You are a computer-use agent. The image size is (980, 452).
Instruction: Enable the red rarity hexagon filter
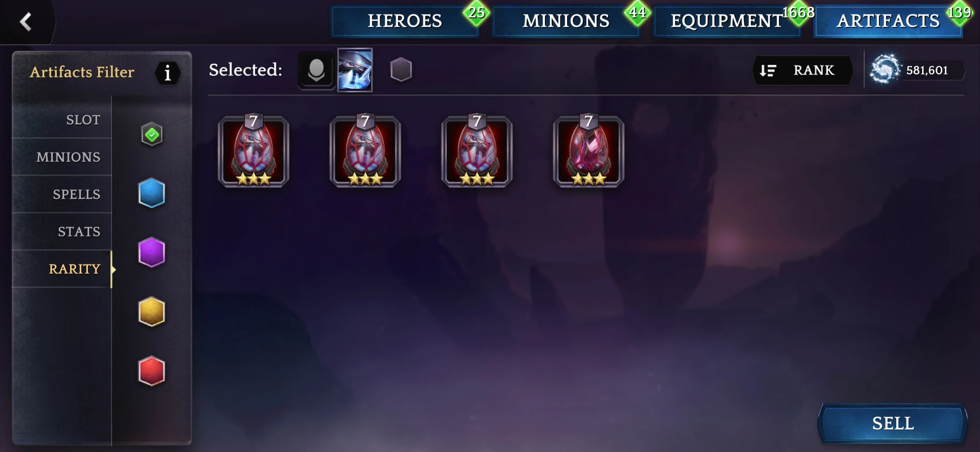point(152,371)
